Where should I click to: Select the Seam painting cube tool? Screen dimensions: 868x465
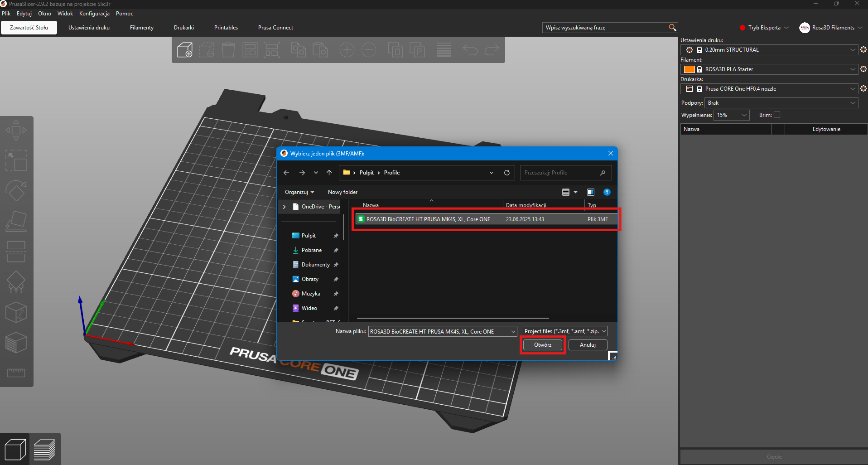tap(16, 312)
